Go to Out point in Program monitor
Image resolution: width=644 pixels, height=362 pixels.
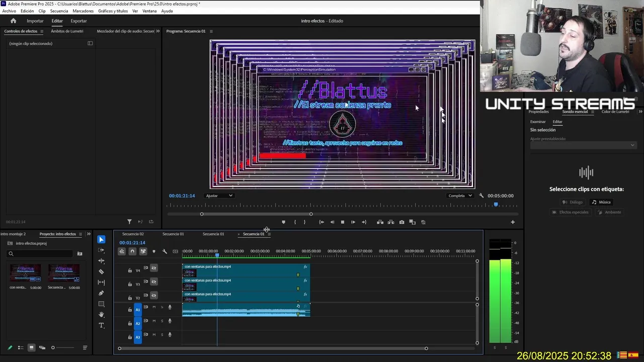click(x=364, y=222)
